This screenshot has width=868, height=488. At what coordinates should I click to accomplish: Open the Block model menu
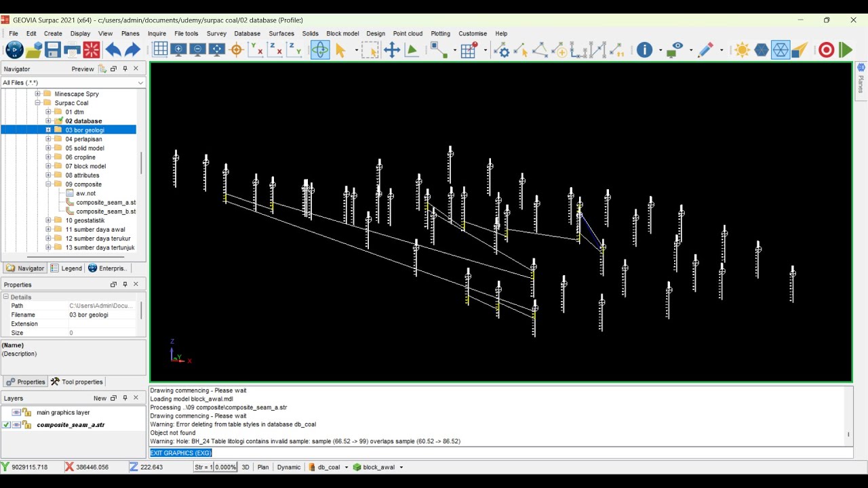[342, 33]
